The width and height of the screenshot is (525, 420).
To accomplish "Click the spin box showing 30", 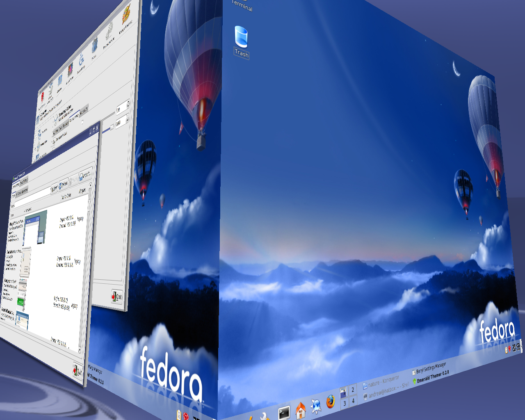I will 123,108.
